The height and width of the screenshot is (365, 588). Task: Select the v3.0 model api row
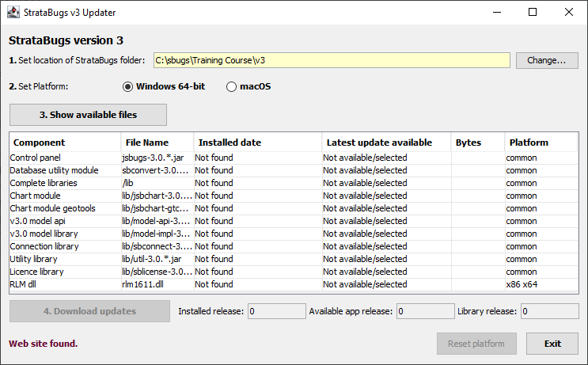[x=294, y=221]
